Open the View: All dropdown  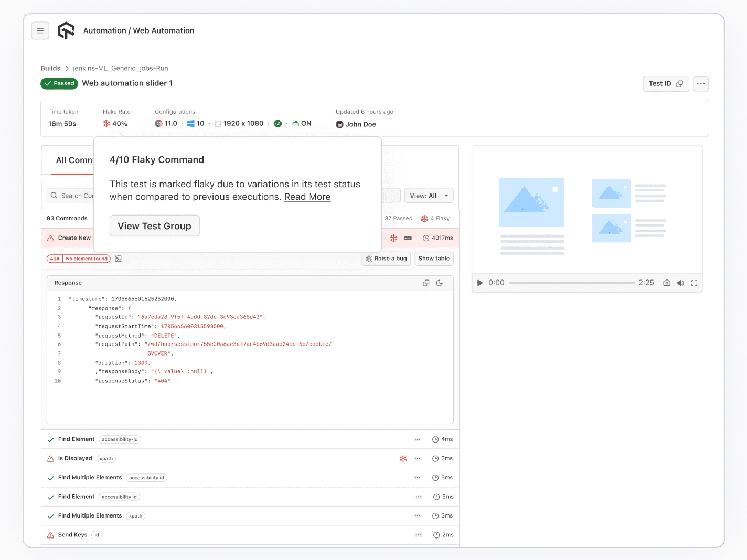click(429, 196)
